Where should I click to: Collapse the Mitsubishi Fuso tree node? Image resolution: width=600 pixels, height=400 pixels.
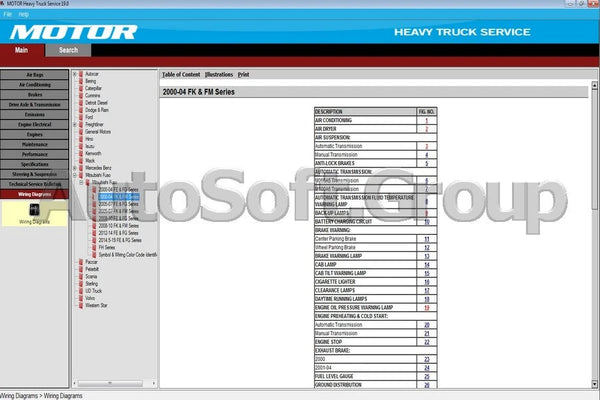pyautogui.click(x=74, y=175)
